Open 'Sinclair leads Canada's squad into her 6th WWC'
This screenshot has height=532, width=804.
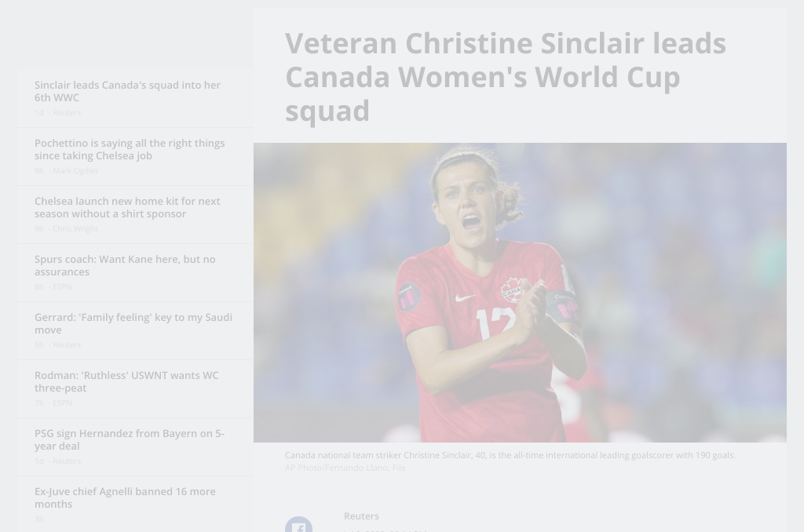(127, 91)
